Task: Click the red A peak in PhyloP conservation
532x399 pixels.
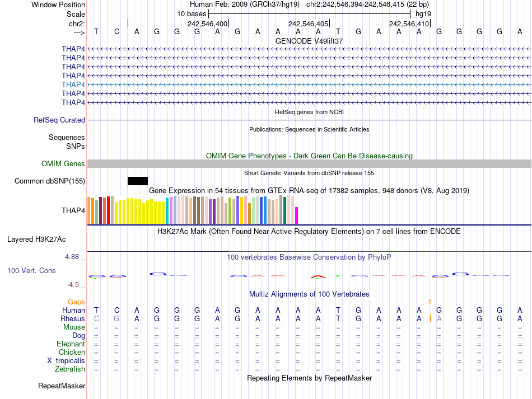Action: pos(318,276)
